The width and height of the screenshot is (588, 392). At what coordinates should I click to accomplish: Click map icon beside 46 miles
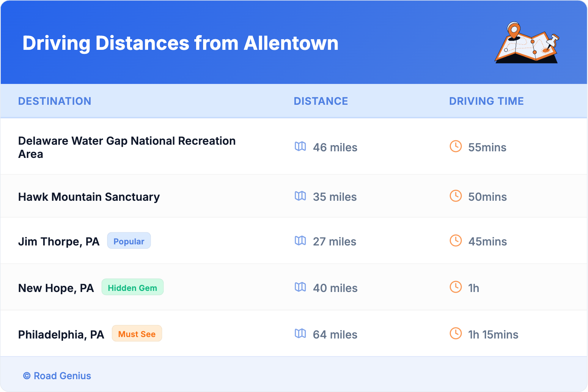pyautogui.click(x=300, y=147)
